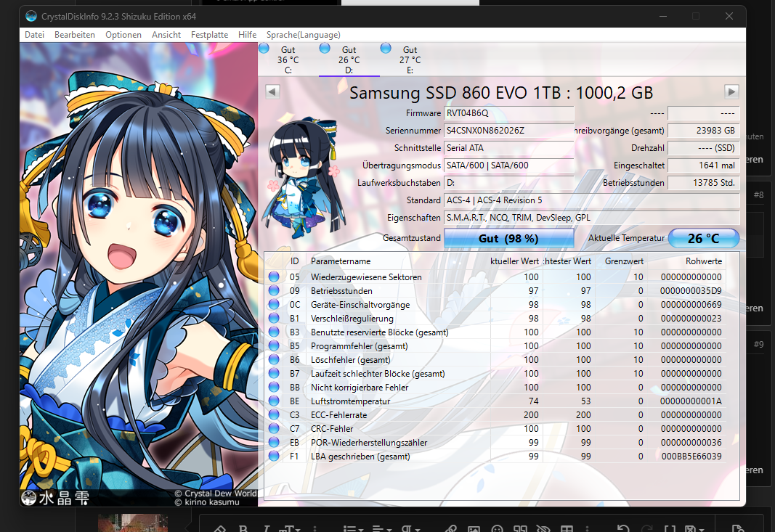Select raw value 00000000001A
The image size is (775, 532).
[691, 401]
